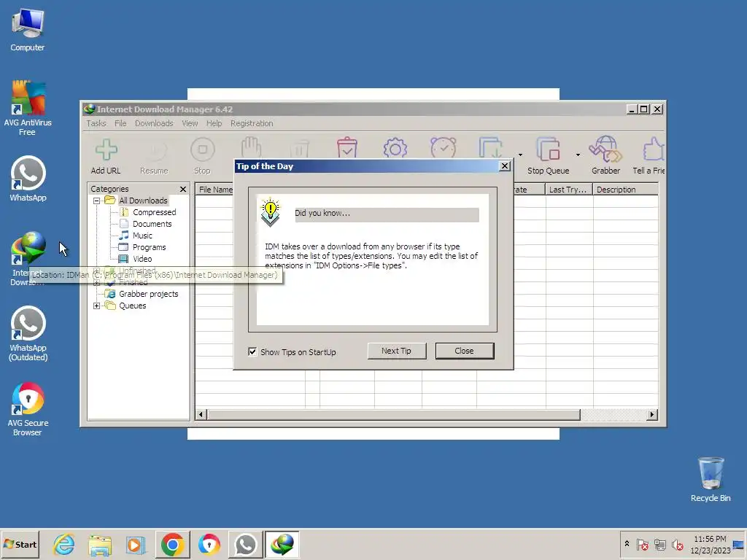Click the Close button in tip dialog
Screen dimensions: 747x560
pyautogui.click(x=465, y=351)
